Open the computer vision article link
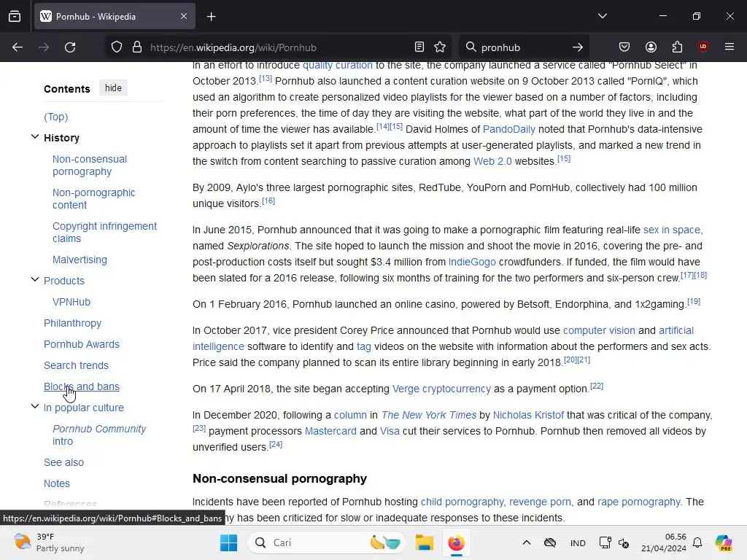 599,330
